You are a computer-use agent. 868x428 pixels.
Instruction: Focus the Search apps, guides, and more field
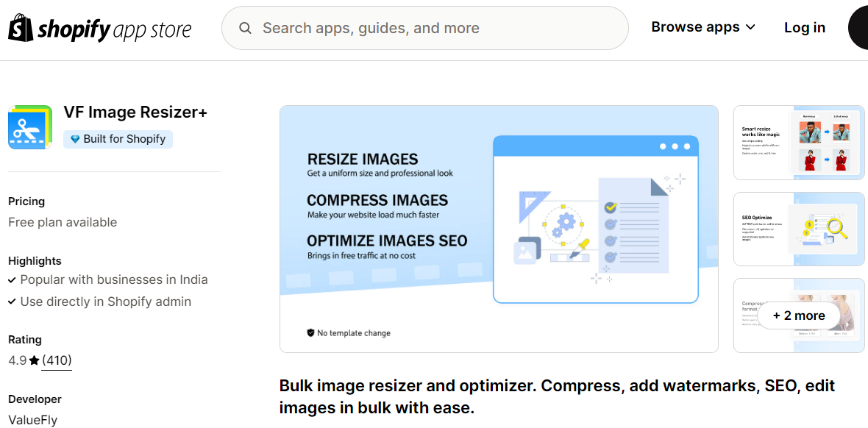point(424,28)
